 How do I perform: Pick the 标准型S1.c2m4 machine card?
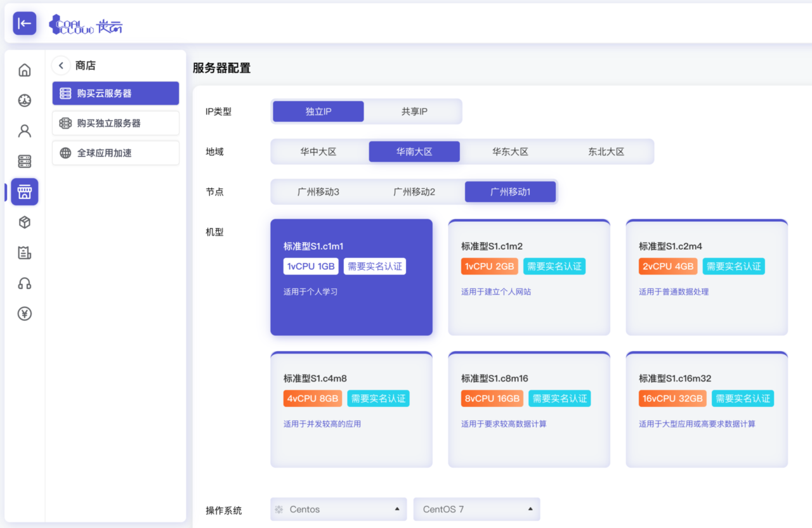click(707, 278)
